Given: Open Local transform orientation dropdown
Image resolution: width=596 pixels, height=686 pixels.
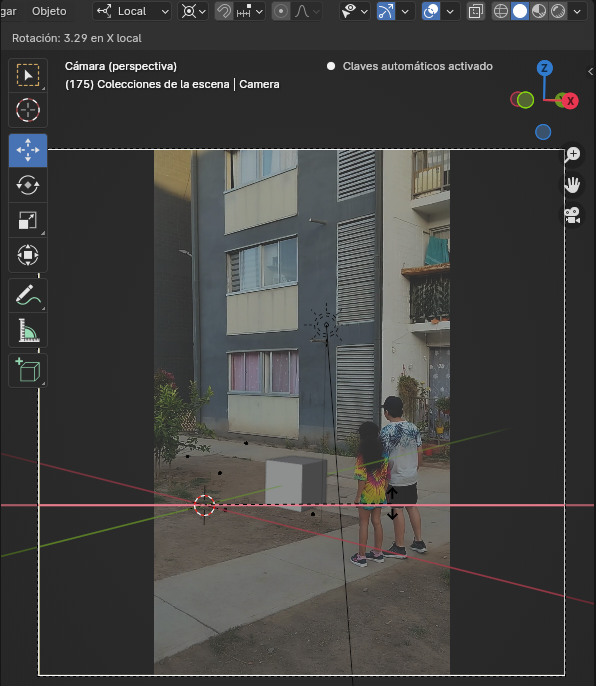Looking at the screenshot, I should 132,11.
